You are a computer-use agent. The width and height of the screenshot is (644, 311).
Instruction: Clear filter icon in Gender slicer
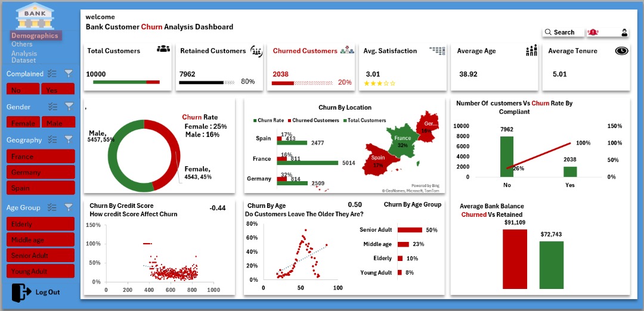pyautogui.click(x=69, y=107)
